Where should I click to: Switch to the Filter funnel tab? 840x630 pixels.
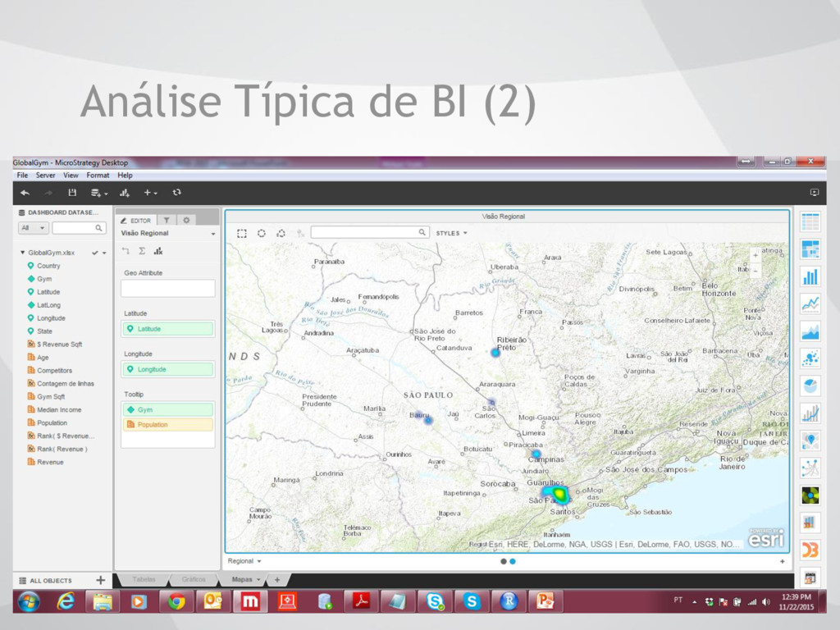tap(167, 220)
